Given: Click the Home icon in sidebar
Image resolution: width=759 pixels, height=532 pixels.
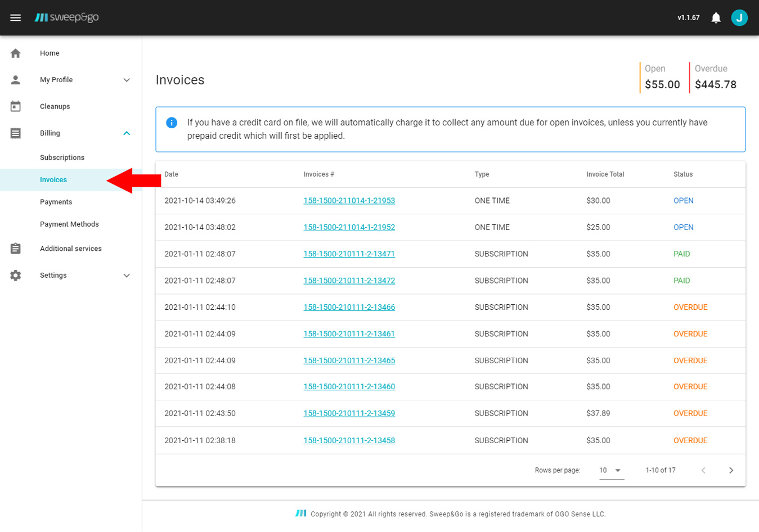Looking at the screenshot, I should (x=15, y=52).
